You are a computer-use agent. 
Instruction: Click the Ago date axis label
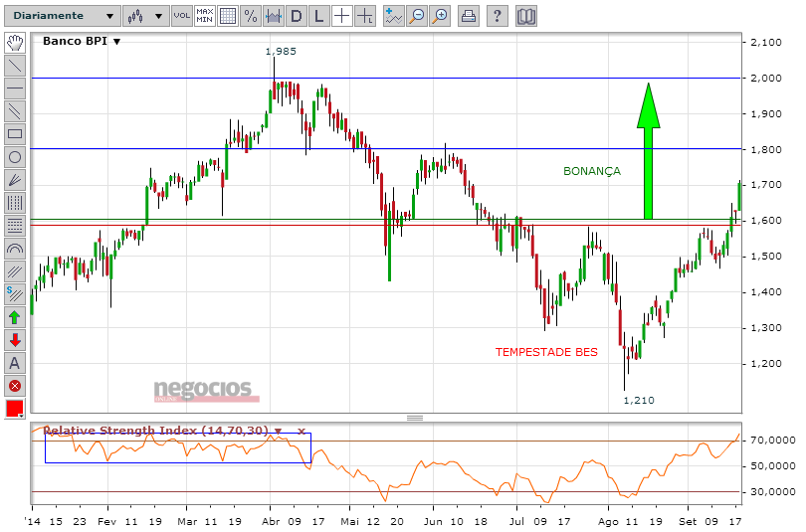pyautogui.click(x=608, y=522)
